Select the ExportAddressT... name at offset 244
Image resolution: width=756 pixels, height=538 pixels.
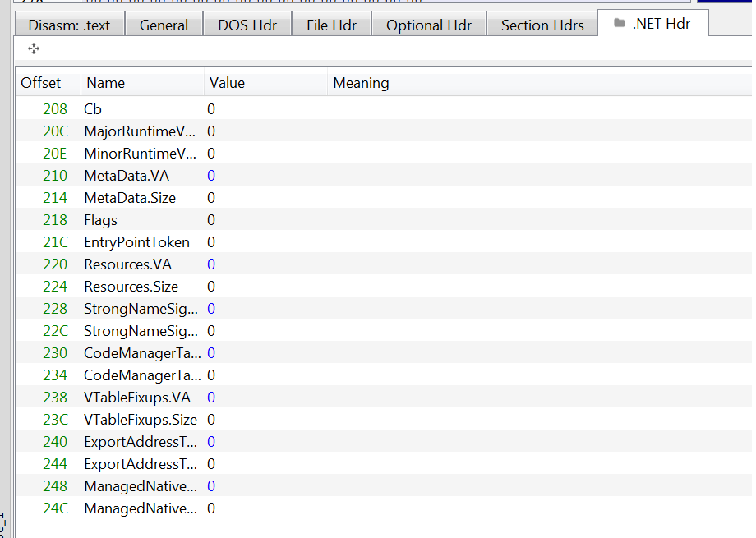tap(141, 464)
